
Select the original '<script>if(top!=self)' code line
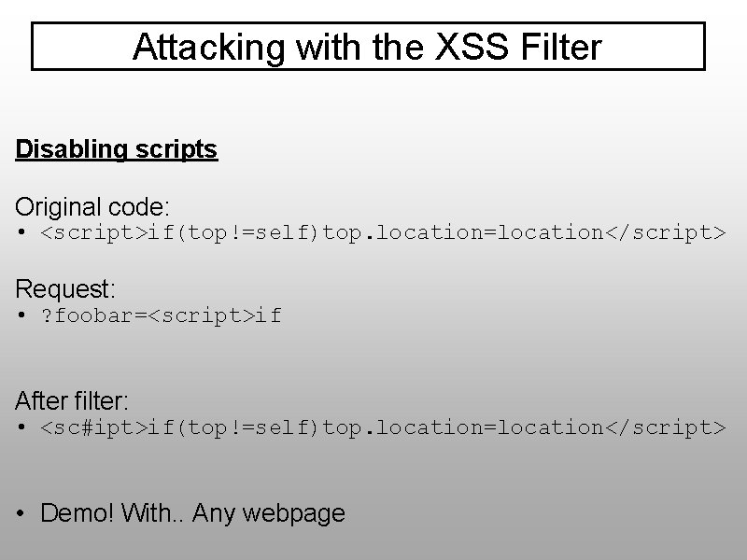382,231
